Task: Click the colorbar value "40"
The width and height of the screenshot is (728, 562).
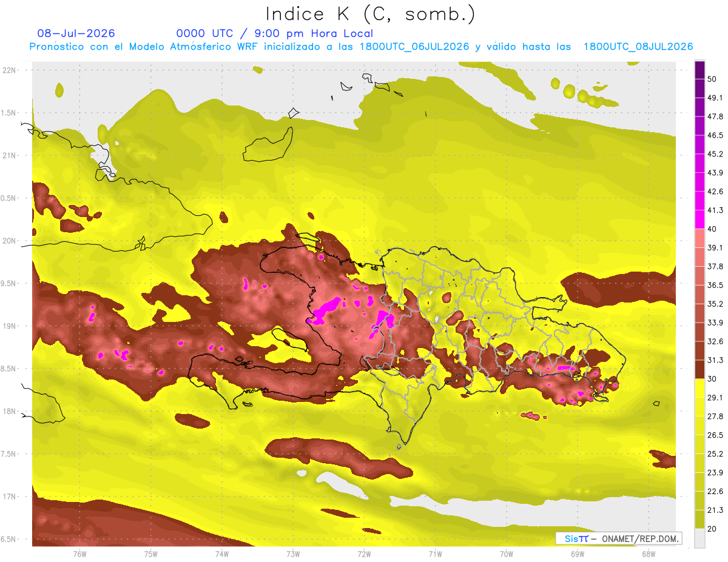Action: pos(713,229)
